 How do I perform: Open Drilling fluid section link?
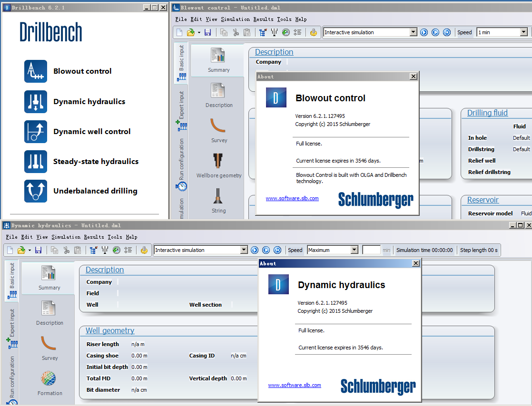[487, 113]
